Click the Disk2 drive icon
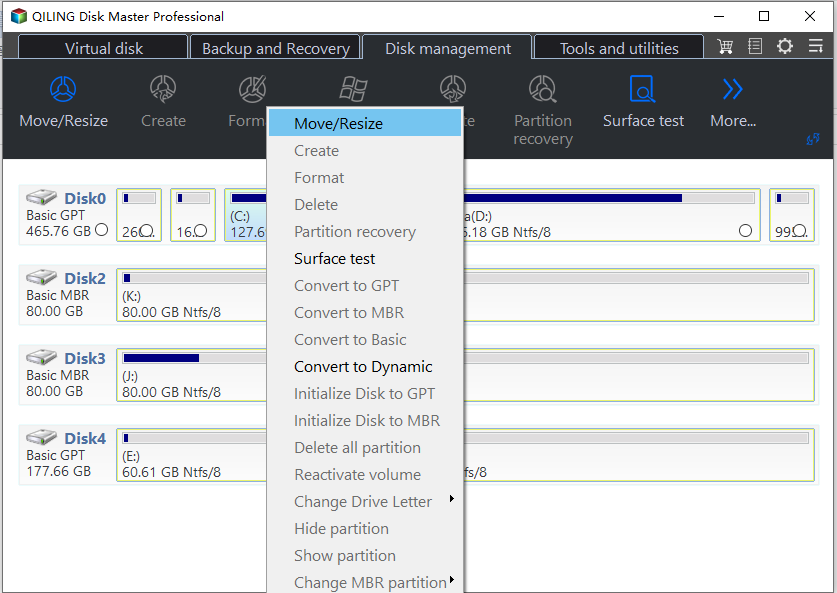Viewport: 837px width, 593px height. (x=42, y=277)
